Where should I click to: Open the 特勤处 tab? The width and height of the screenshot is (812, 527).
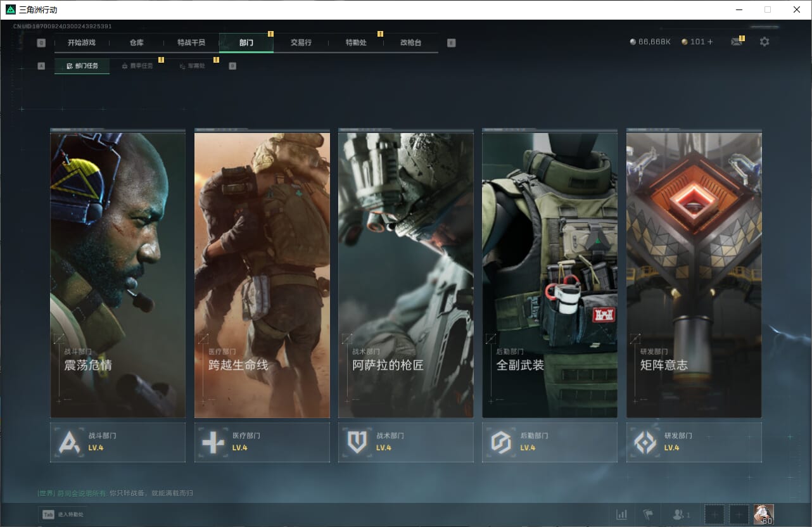tap(356, 42)
